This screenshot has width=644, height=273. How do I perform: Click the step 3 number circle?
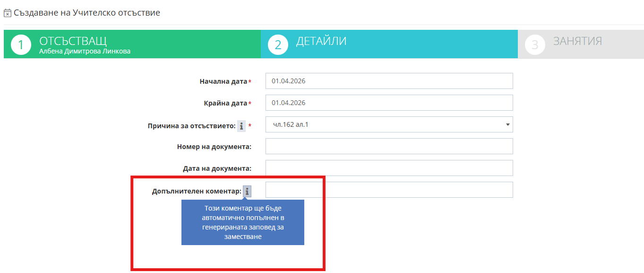pos(535,45)
